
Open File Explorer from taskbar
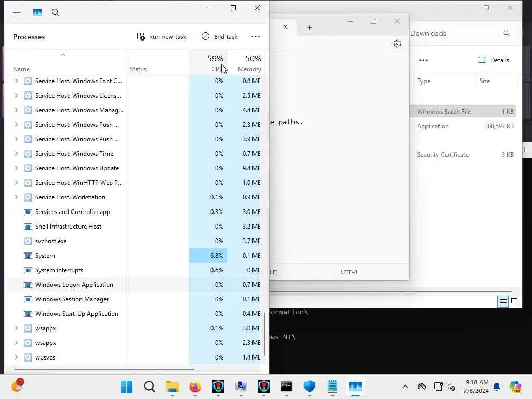click(x=172, y=387)
